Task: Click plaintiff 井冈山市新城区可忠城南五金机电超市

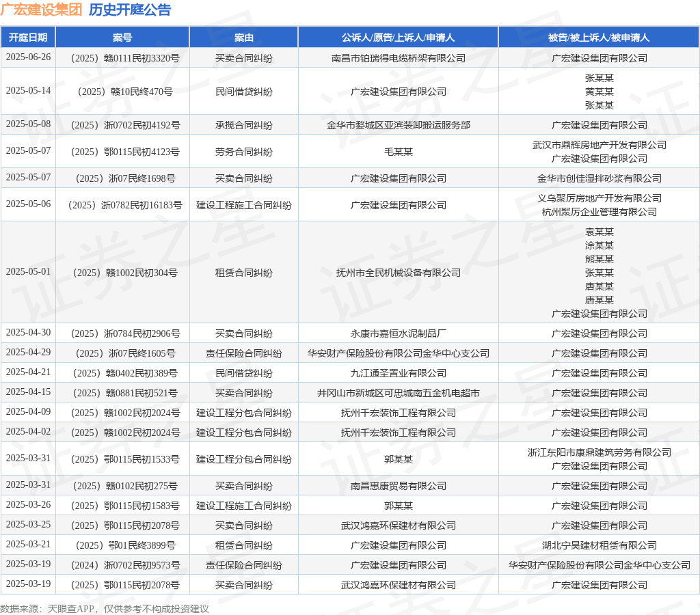Action: (x=399, y=393)
